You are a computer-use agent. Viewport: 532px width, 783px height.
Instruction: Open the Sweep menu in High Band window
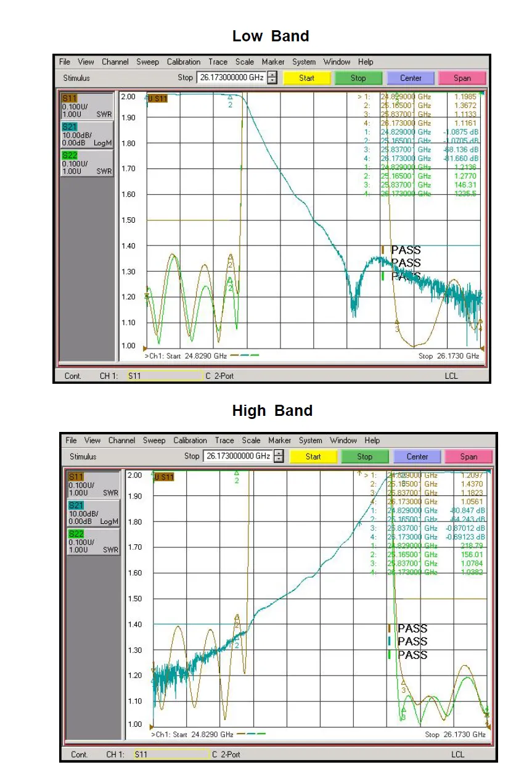[x=154, y=441]
